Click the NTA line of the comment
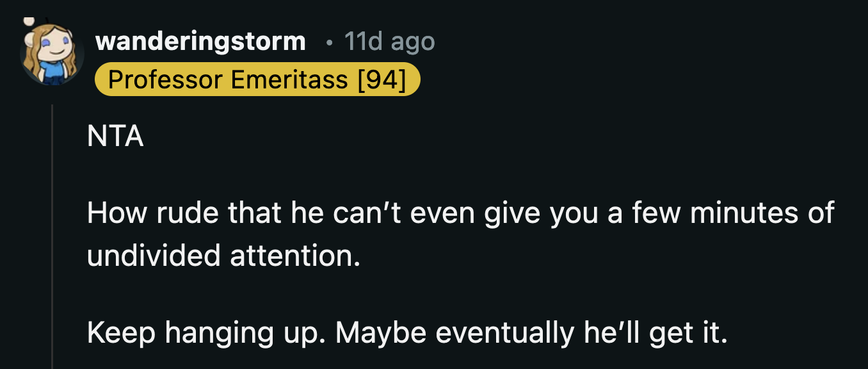The image size is (868, 369). 115,135
